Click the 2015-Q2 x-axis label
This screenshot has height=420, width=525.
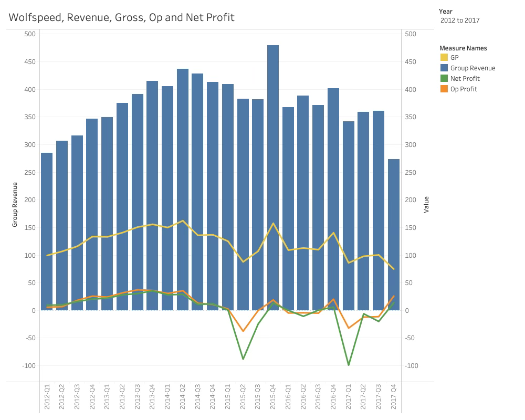(243, 396)
